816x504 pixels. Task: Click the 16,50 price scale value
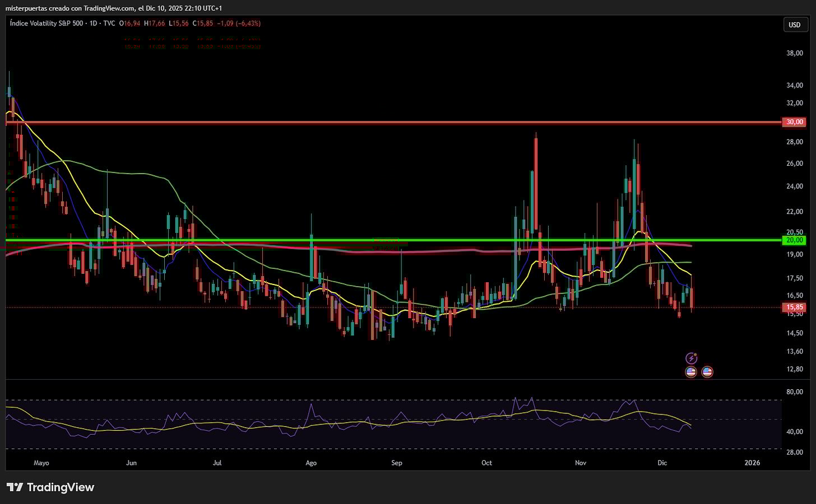(795, 296)
